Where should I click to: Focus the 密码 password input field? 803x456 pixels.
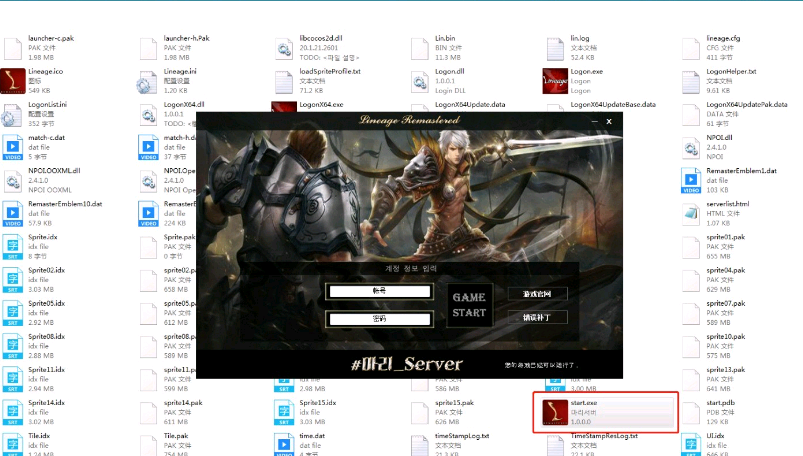[x=379, y=319]
